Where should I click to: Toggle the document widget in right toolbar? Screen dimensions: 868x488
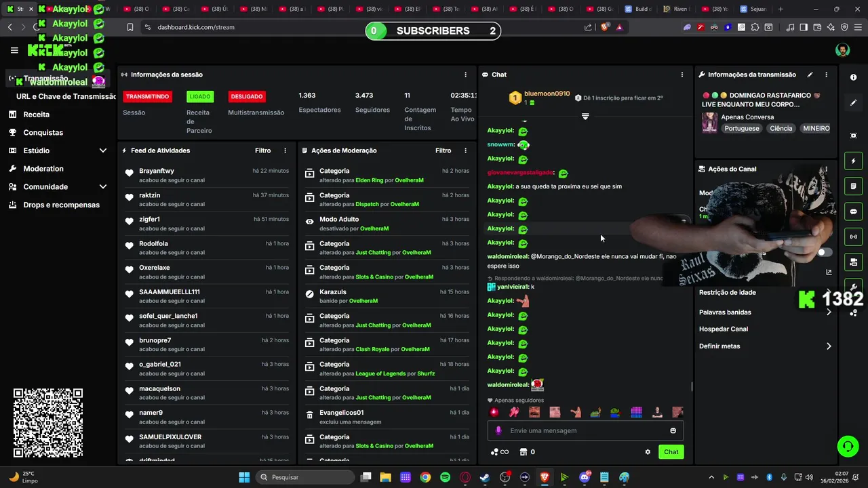(x=853, y=186)
